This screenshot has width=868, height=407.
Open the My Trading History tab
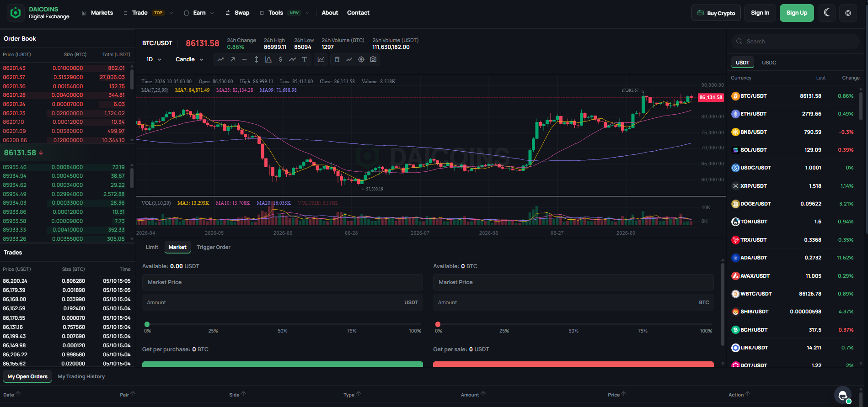(x=81, y=376)
